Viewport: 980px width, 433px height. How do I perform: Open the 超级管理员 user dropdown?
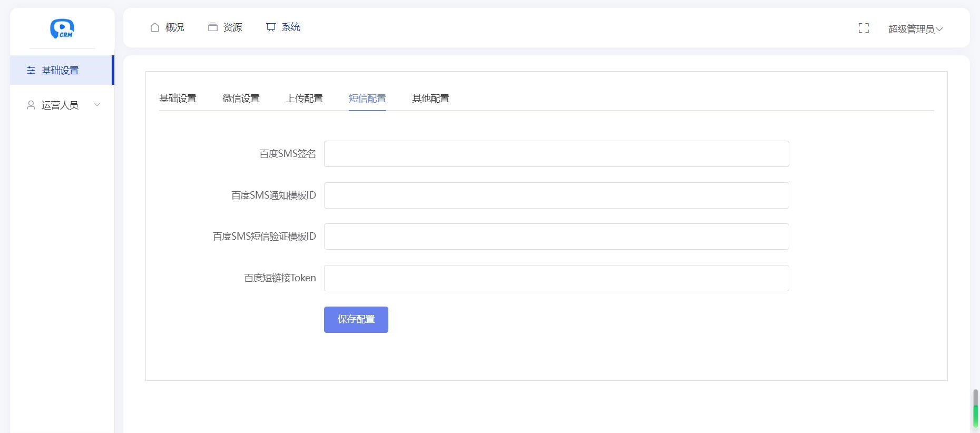[x=915, y=29]
